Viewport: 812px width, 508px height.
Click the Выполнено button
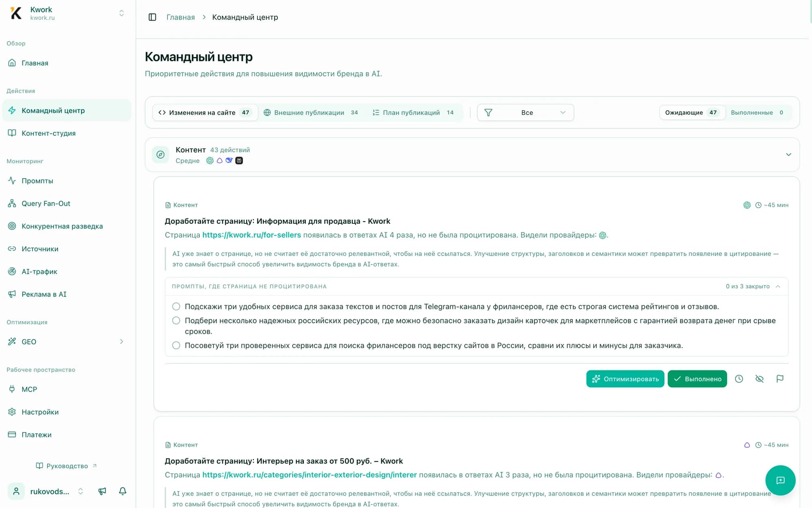point(697,379)
